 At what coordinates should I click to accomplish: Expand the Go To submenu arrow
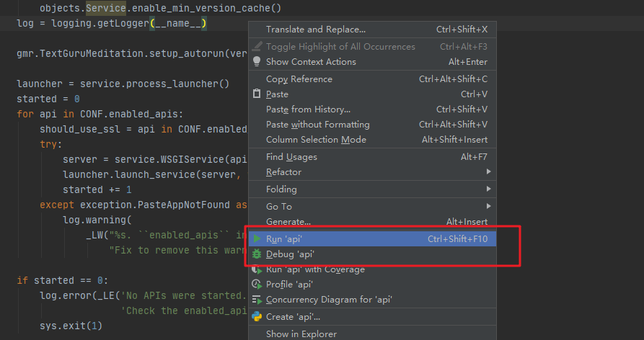point(489,207)
